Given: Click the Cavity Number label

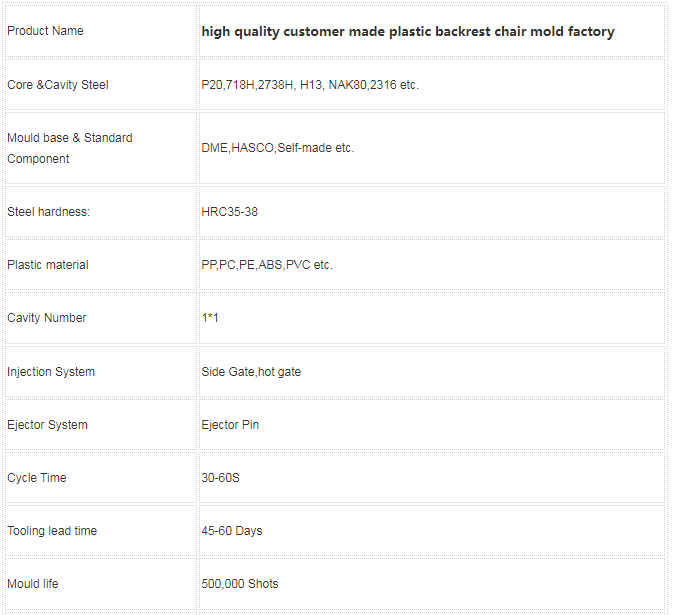Looking at the screenshot, I should tap(47, 318).
